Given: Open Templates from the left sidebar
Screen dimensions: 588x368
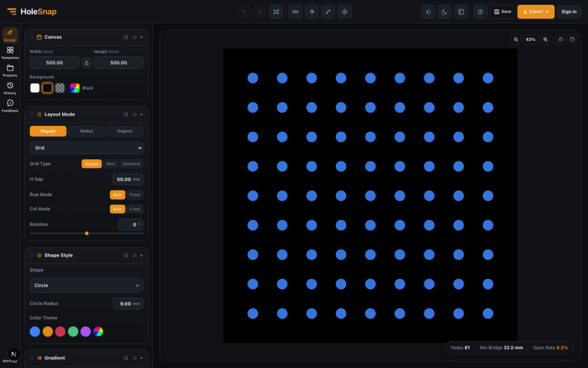Looking at the screenshot, I should [x=10, y=53].
